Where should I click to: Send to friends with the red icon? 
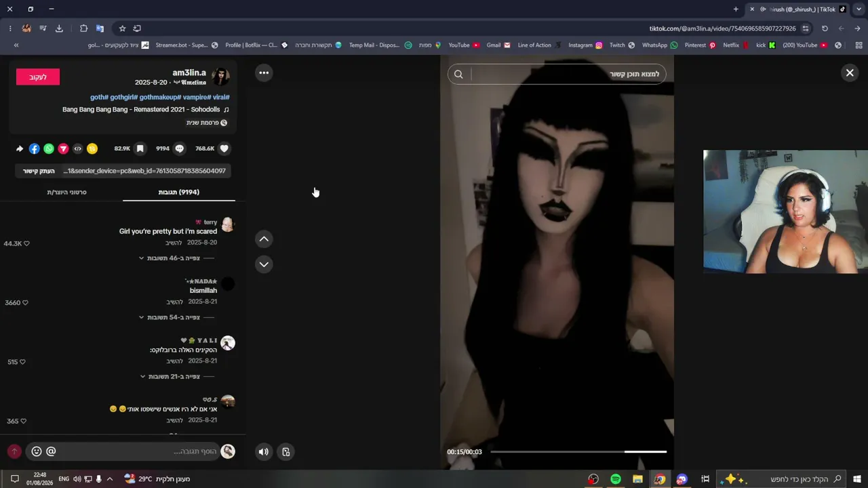63,148
